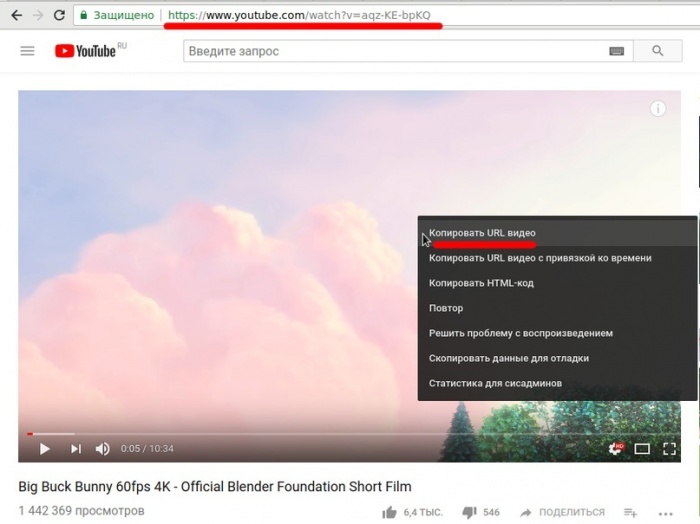Go back with the browser back arrow
This screenshot has width=700, height=524.
(x=17, y=15)
